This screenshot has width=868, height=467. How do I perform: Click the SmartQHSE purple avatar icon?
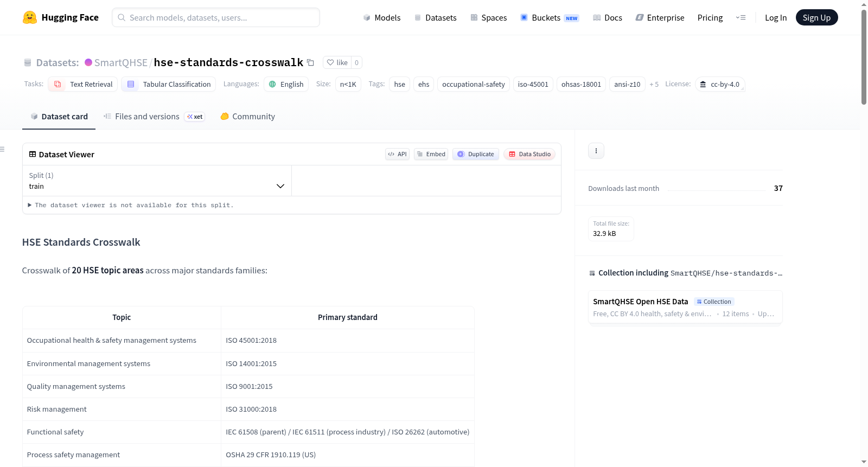click(x=88, y=62)
